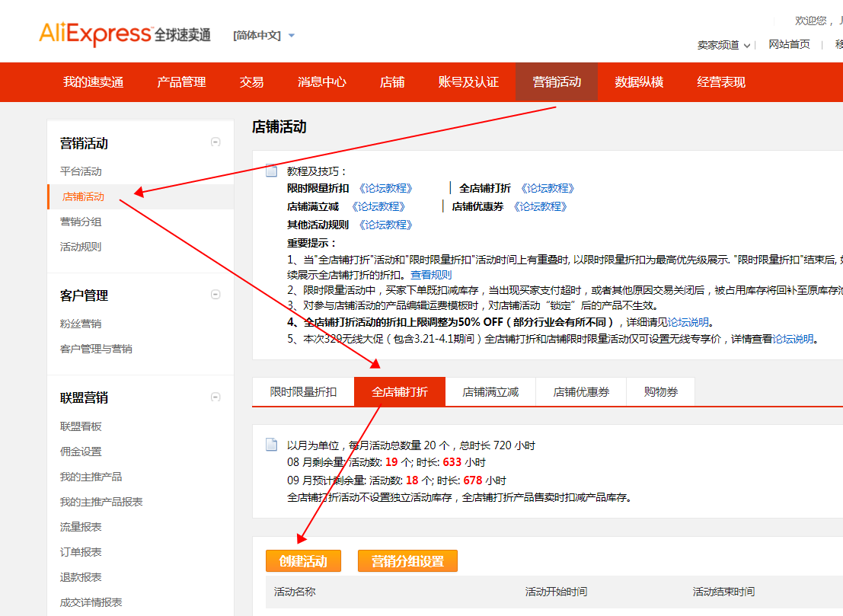Screen dimensions: 843x616
Task: Open 论坛教程 link for 全店铺打折
Action: (x=548, y=188)
